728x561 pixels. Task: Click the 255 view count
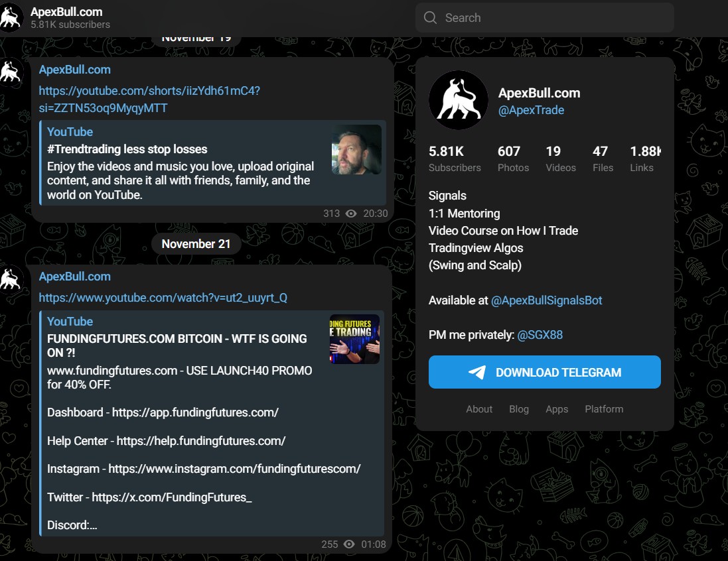click(330, 544)
